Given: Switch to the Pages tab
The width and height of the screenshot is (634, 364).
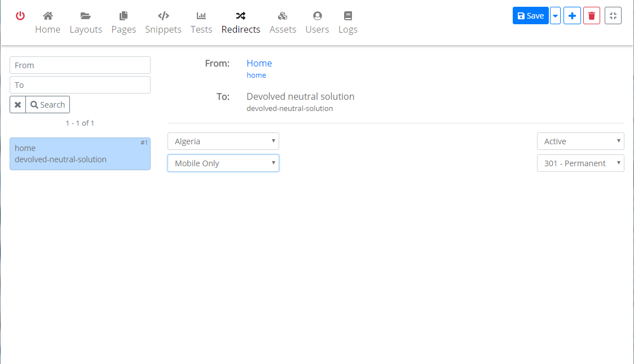Looking at the screenshot, I should 124,23.
